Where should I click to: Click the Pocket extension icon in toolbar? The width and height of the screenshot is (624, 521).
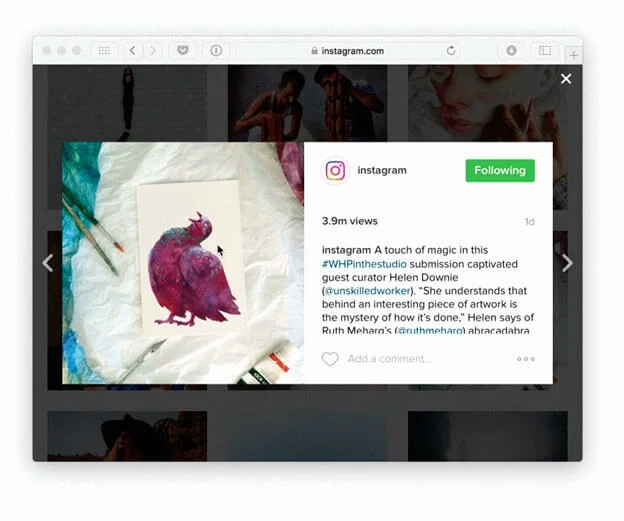[x=181, y=50]
